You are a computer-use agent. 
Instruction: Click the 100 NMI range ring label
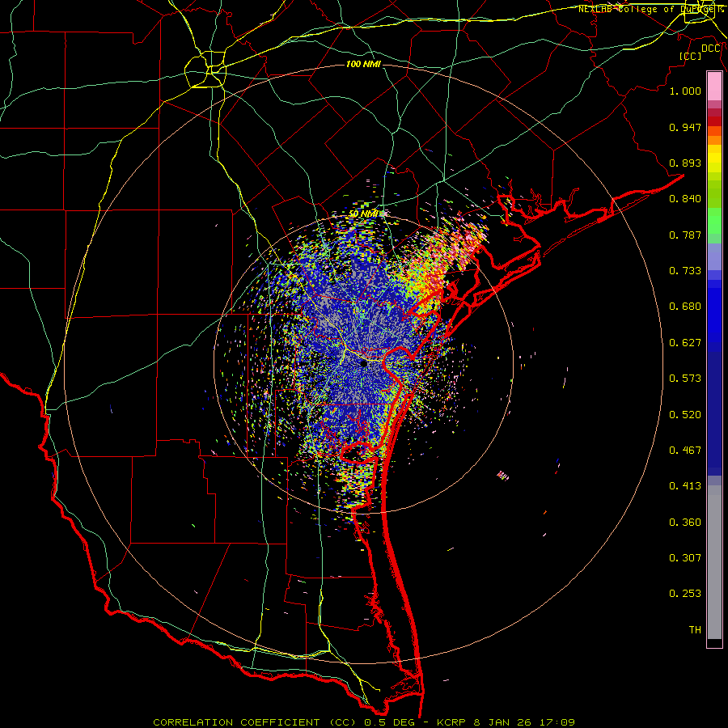point(363,64)
